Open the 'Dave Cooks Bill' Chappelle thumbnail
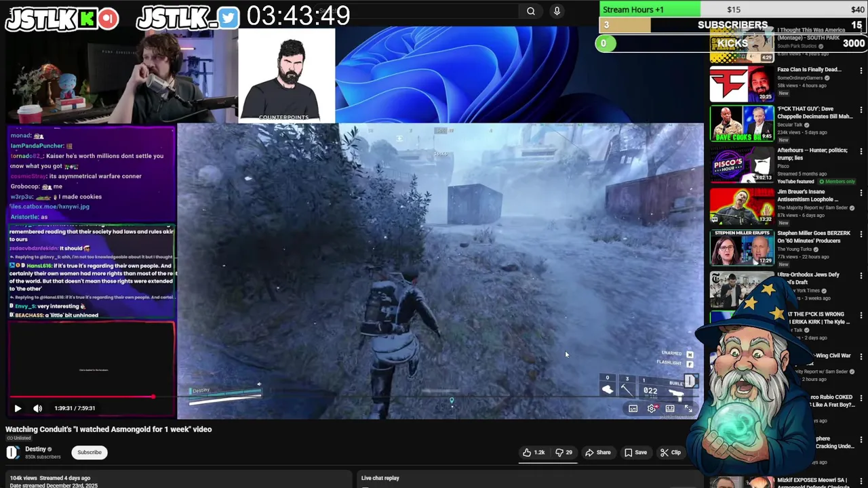Image resolution: width=868 pixels, height=488 pixels. coord(742,123)
